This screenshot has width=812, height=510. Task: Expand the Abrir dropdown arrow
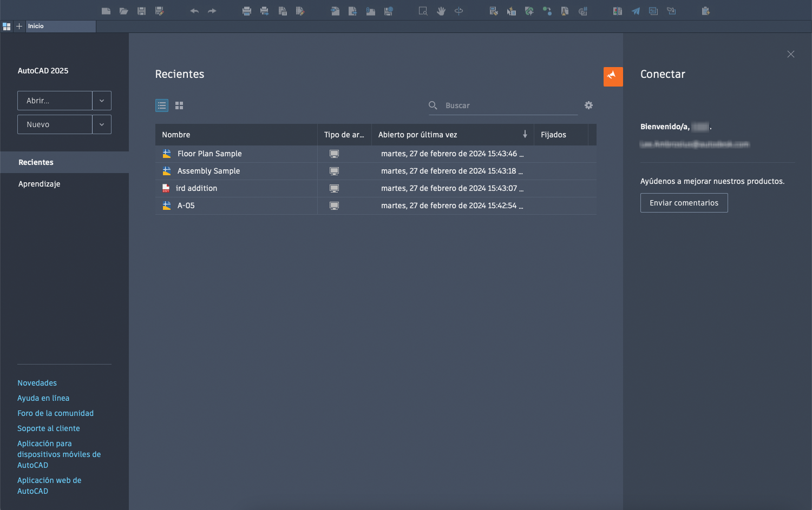click(x=102, y=101)
